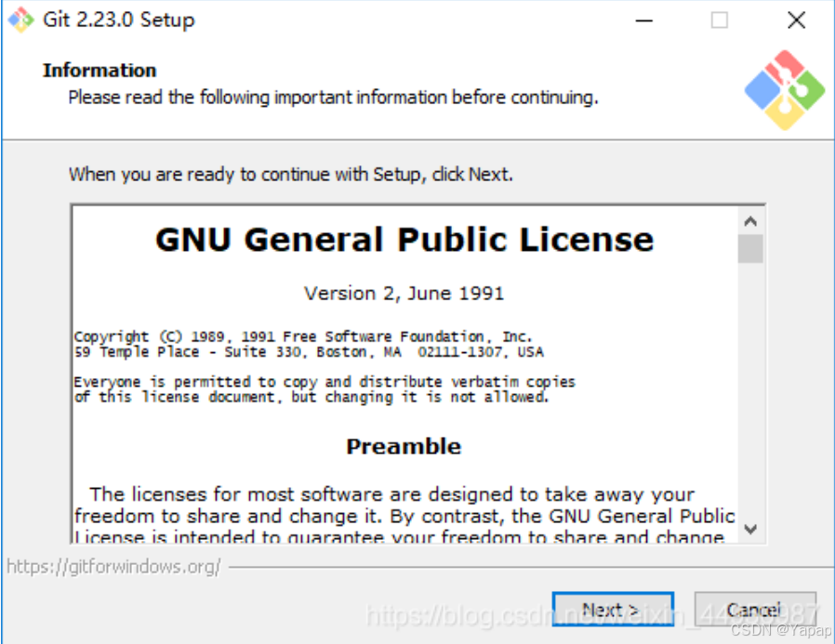Click the "59 Temple Place" address line

pyautogui.click(x=309, y=352)
